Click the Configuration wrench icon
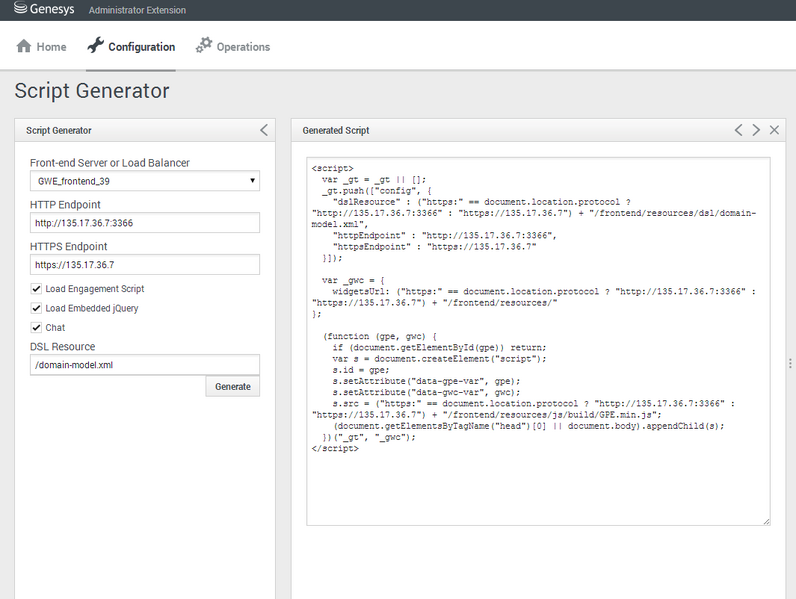Image resolution: width=796 pixels, height=599 pixels. (95, 45)
